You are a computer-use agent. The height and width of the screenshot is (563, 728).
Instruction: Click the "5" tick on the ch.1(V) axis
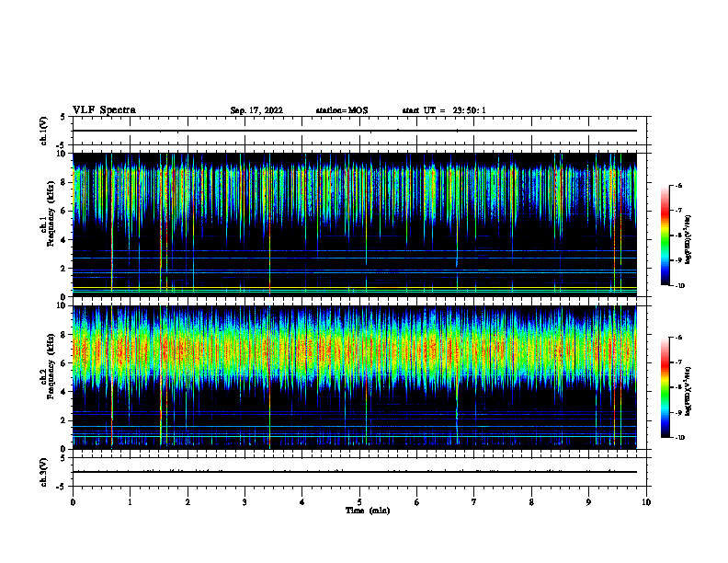tap(63, 117)
